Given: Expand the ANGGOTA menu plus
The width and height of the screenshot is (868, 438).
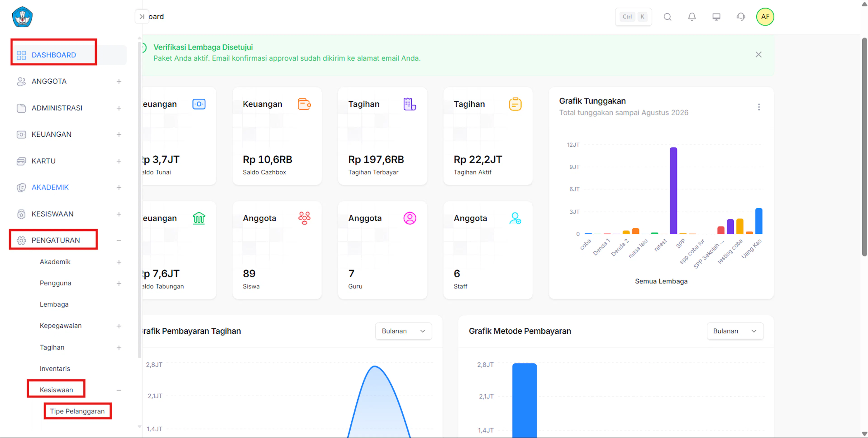Looking at the screenshot, I should (119, 82).
